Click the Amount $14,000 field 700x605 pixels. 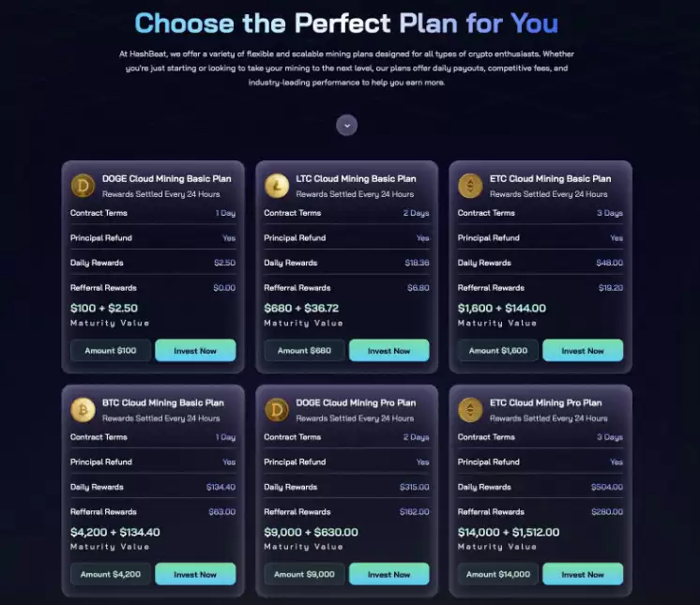point(498,574)
